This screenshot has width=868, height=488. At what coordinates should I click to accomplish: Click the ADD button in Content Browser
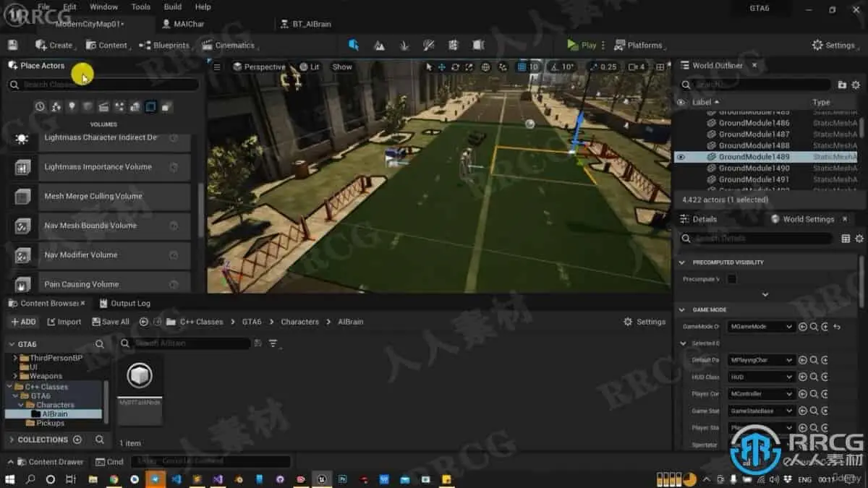[23, 322]
